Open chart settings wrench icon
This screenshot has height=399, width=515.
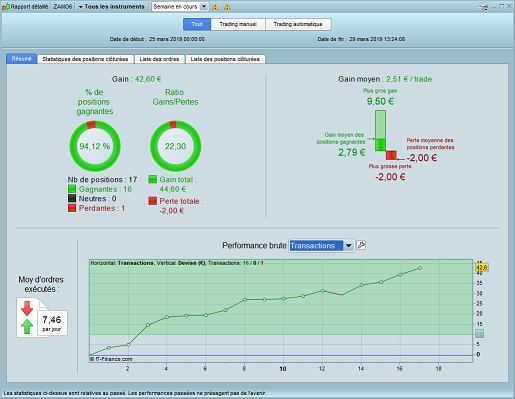point(361,245)
